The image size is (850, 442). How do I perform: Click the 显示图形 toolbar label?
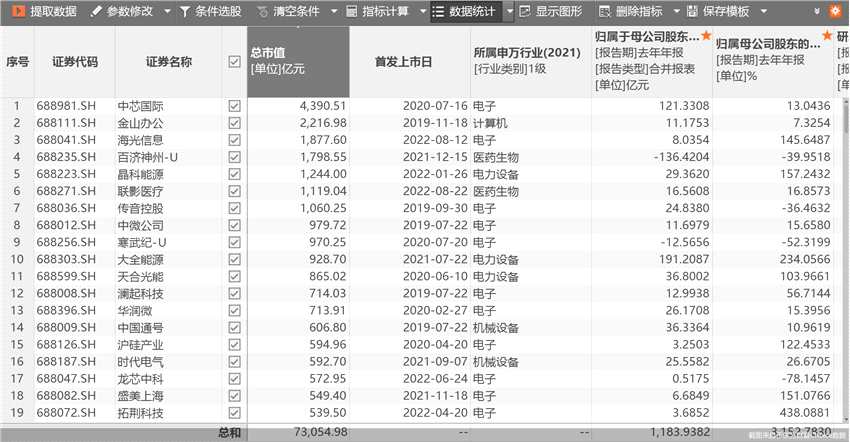pos(559,11)
